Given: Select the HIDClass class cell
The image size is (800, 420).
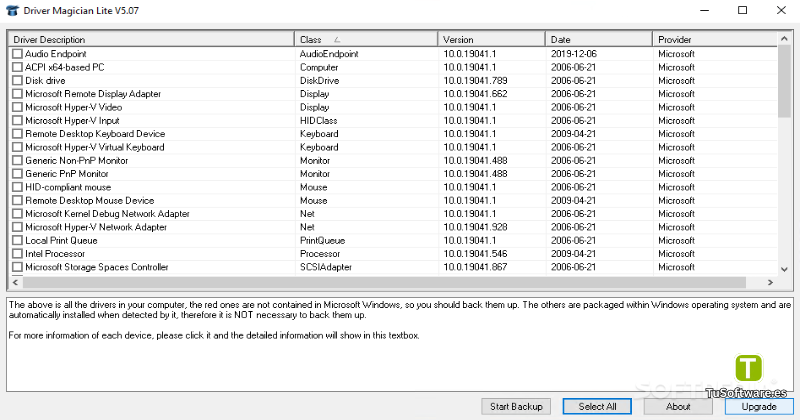Looking at the screenshot, I should (x=318, y=120).
